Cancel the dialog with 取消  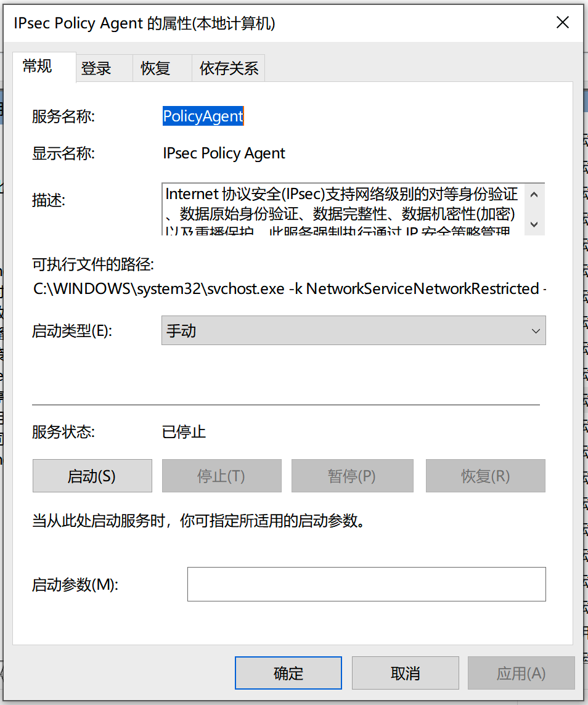tap(405, 673)
